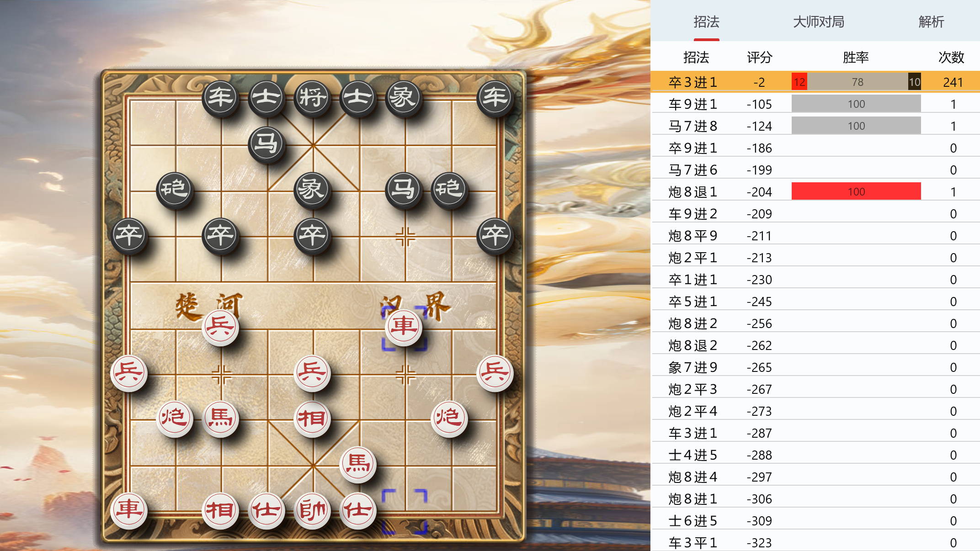
Task: Select the black 砲 on the left side
Action: (175, 190)
